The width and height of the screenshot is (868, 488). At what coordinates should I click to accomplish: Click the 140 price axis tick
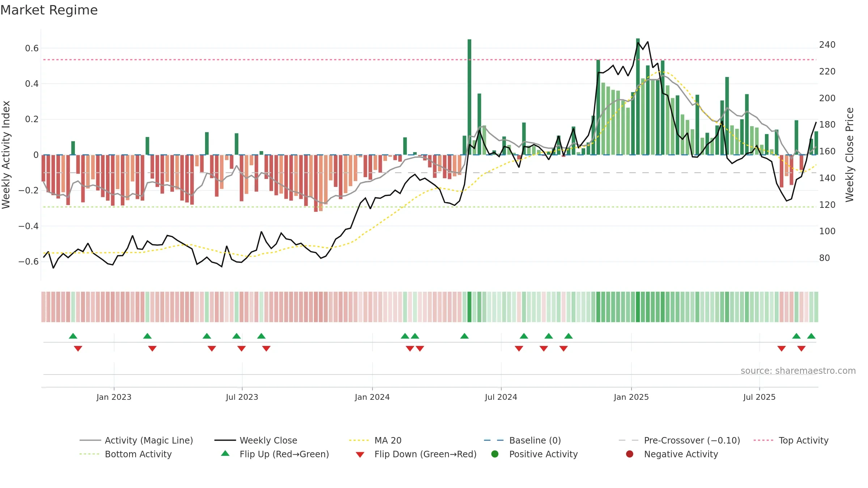(x=827, y=178)
